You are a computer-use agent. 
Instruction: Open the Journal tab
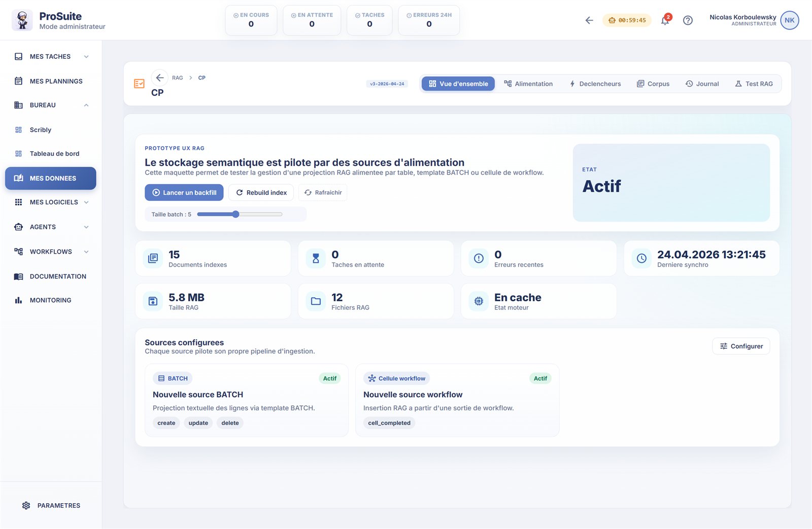click(702, 84)
